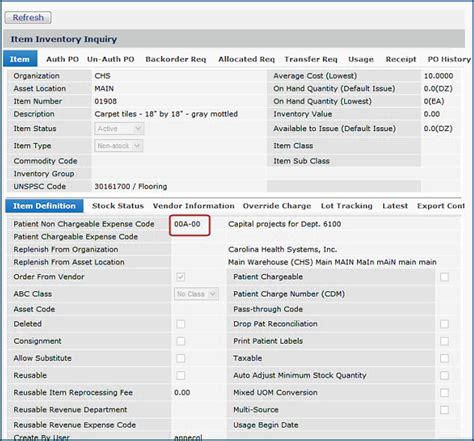Select the Lot Tracking tab
This screenshot has height=441, width=474.
(x=347, y=206)
